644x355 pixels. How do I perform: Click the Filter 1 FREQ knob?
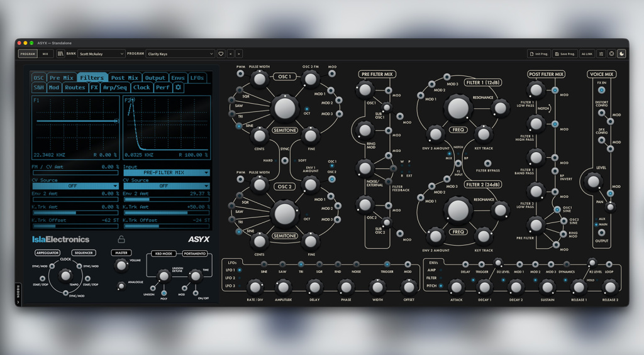458,107
